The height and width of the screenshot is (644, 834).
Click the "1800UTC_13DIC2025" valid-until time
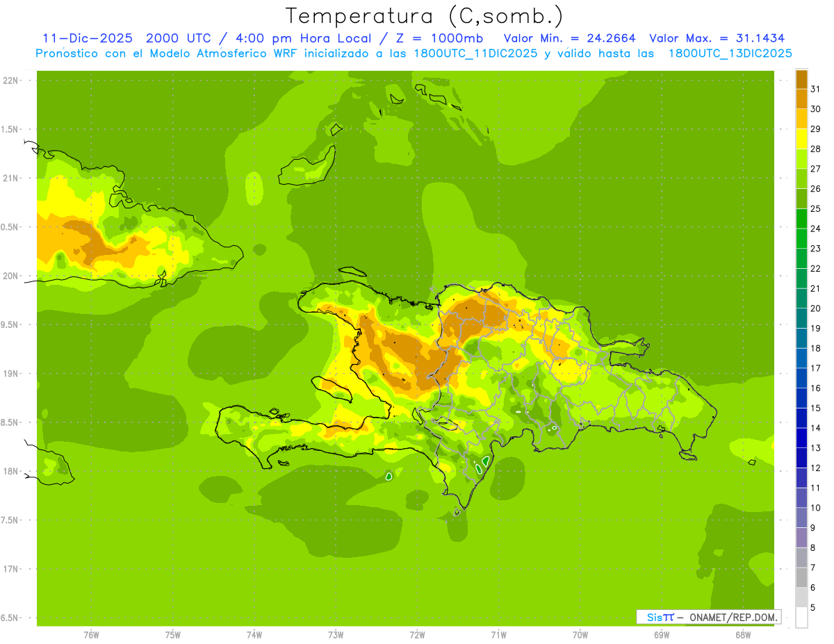tap(730, 53)
